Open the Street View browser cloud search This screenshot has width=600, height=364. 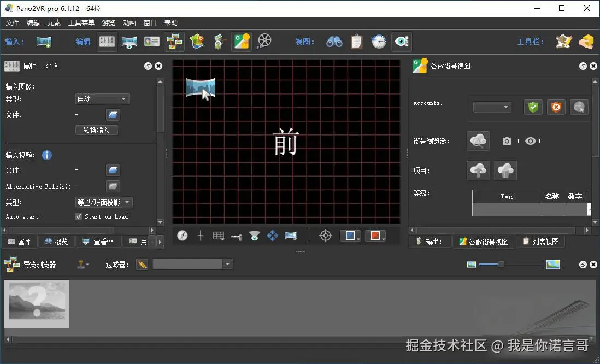[x=478, y=141]
